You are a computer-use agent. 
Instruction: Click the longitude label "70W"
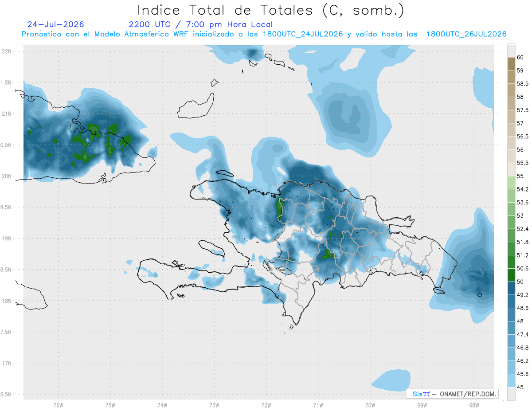(x=370, y=405)
